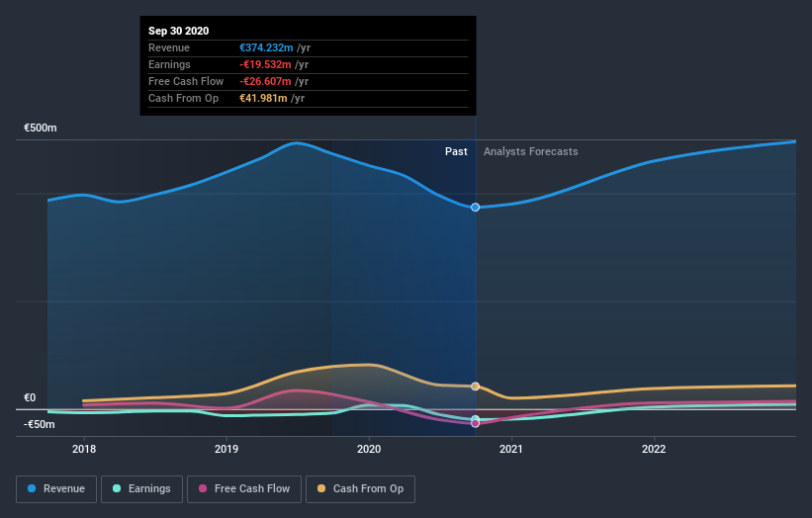The width and height of the screenshot is (812, 518).
Task: Click the blue Revenue data point marker
Action: tap(476, 207)
